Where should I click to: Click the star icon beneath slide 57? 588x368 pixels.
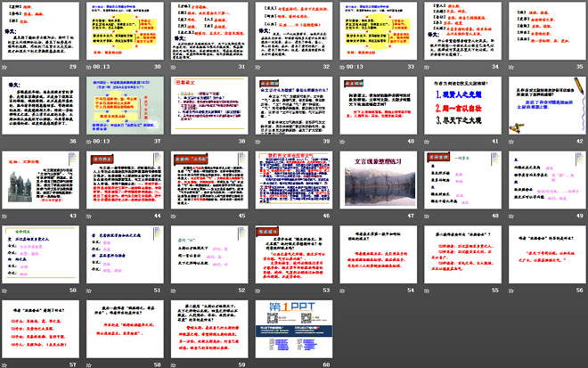point(6,364)
